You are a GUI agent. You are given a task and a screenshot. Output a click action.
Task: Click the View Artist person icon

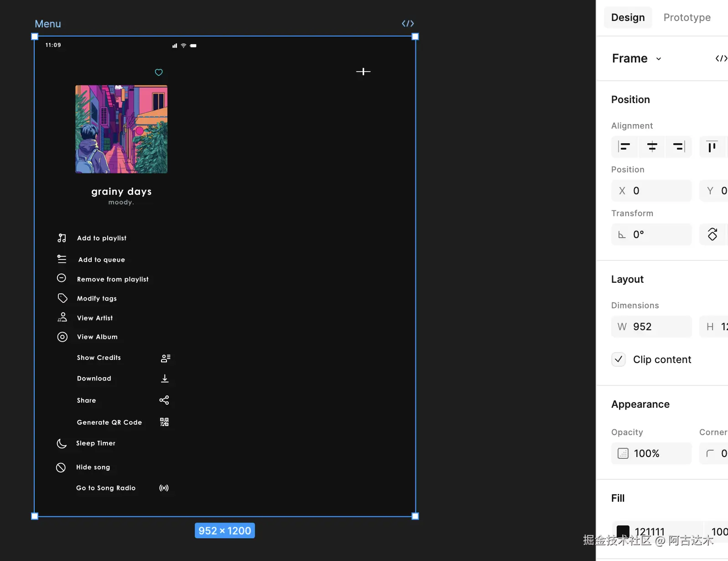tap(62, 317)
